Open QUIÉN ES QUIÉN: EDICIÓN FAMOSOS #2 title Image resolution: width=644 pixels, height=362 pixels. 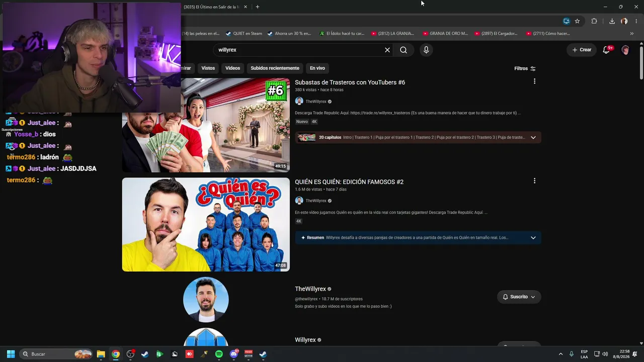[349, 182]
